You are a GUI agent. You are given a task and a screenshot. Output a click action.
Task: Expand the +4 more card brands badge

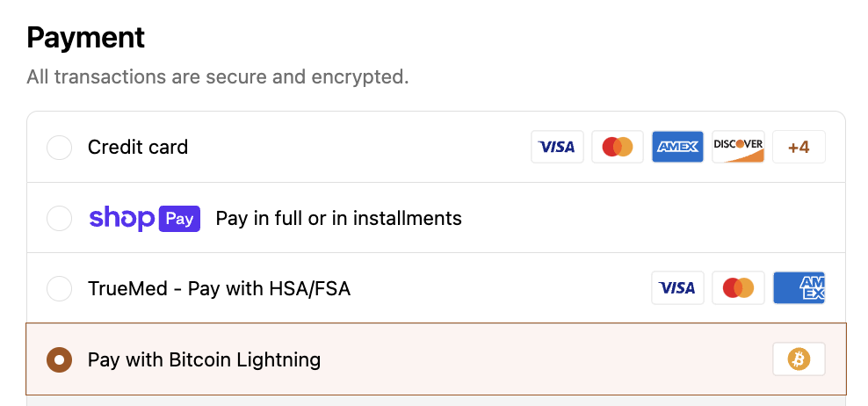pyautogui.click(x=799, y=148)
